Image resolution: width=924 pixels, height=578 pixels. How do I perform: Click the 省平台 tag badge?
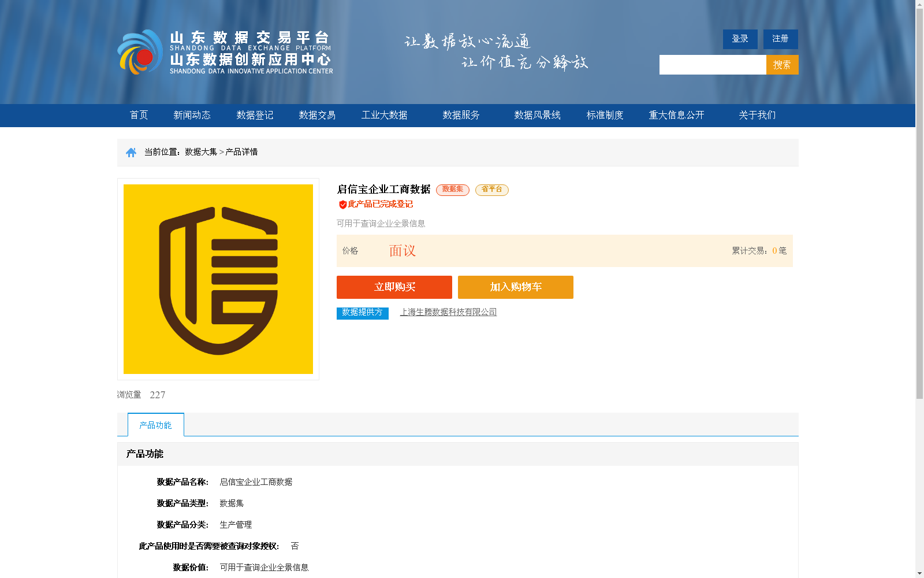[492, 190]
